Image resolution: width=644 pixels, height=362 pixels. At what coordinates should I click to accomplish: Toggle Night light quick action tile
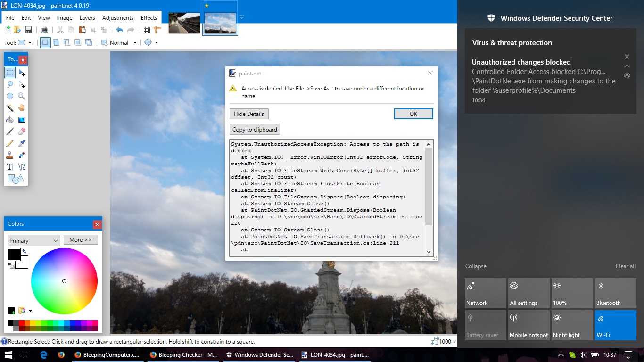coord(572,325)
